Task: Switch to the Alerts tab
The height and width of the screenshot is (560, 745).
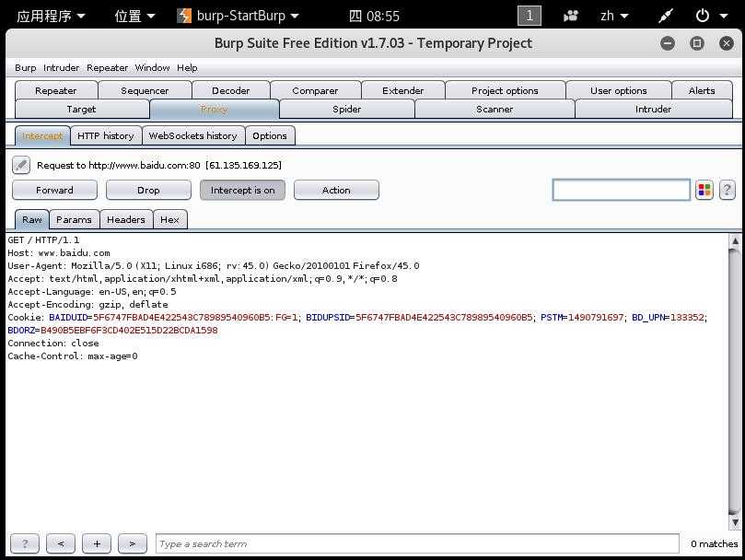Action: pyautogui.click(x=702, y=90)
